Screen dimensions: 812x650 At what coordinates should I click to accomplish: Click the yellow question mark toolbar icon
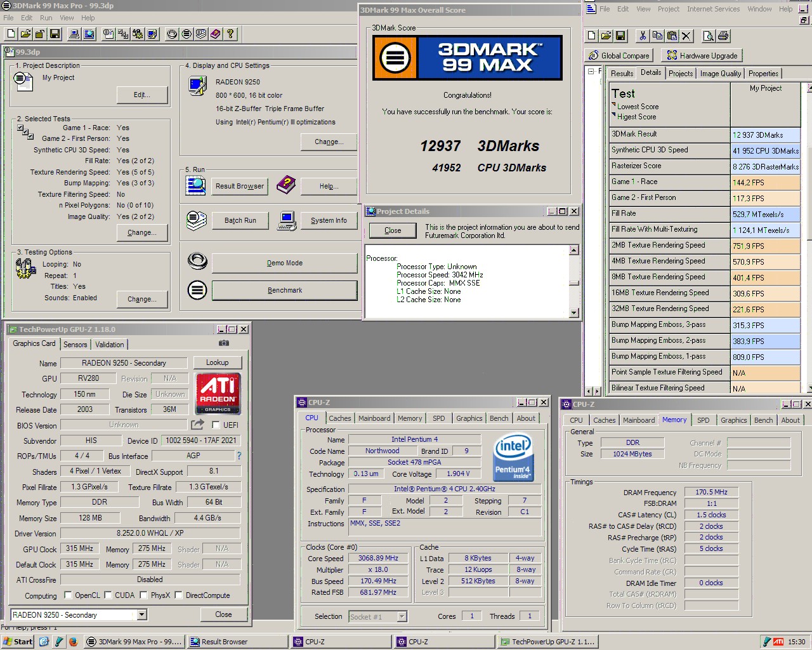click(230, 34)
